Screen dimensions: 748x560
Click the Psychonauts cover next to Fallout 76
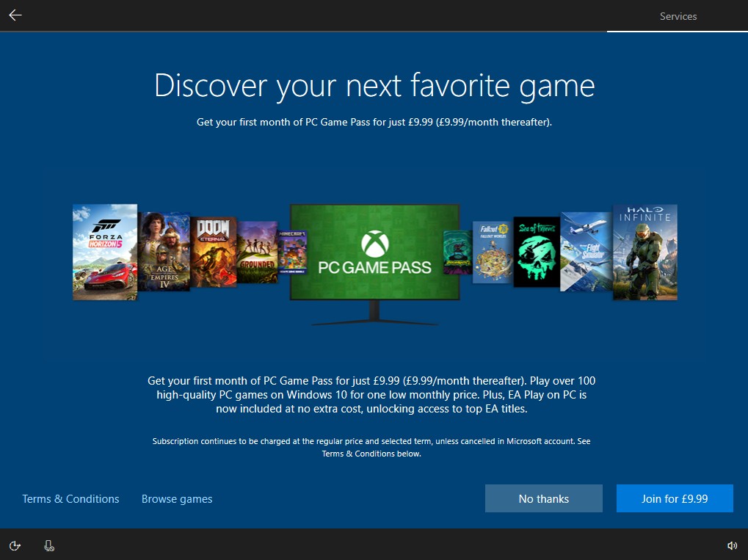[458, 252]
